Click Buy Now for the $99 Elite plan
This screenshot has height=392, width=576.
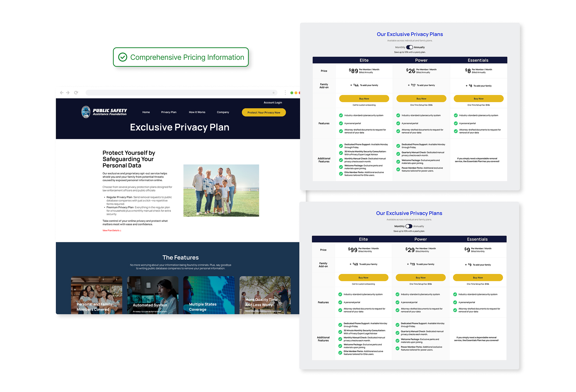364,277
